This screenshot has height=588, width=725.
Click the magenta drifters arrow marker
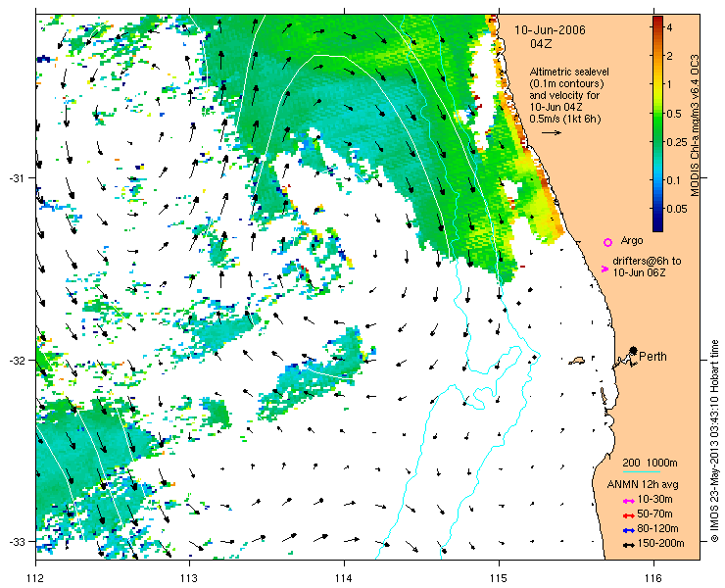click(x=604, y=269)
